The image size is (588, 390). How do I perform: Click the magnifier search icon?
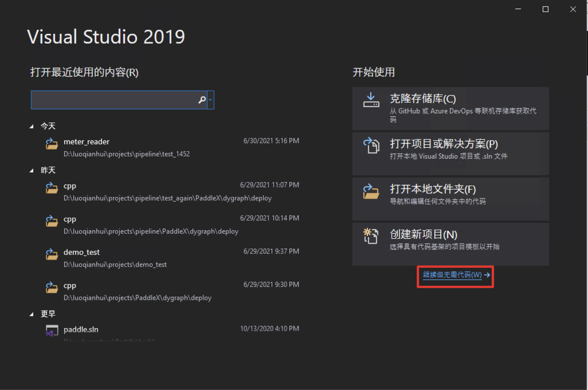tap(202, 100)
